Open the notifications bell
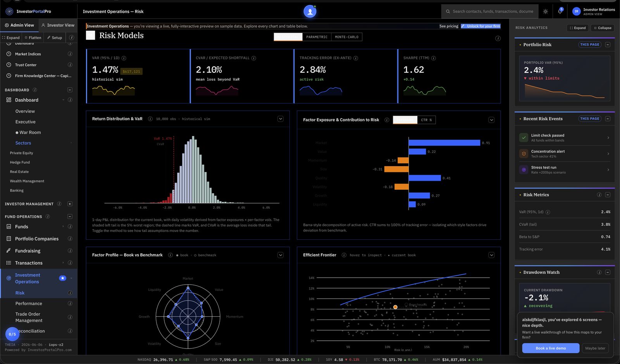Screen dimensions: 620x364 pyautogui.click(x=560, y=11)
